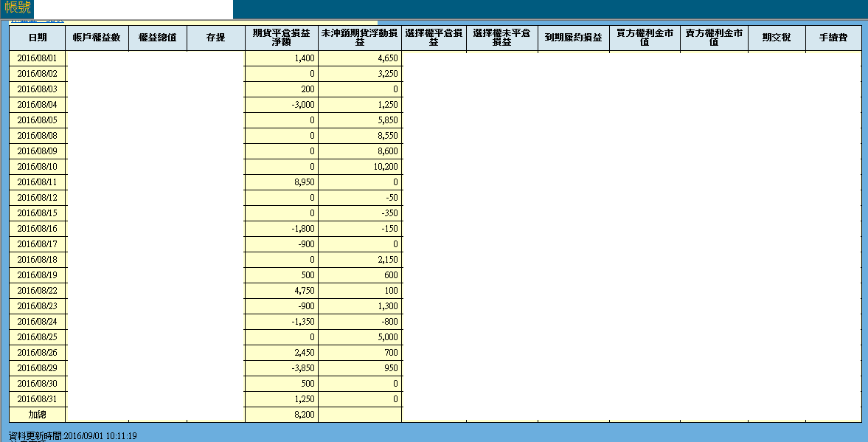The image size is (868, 442).
Task: Select the 2016/08/08 date cell
Action: click(38, 136)
